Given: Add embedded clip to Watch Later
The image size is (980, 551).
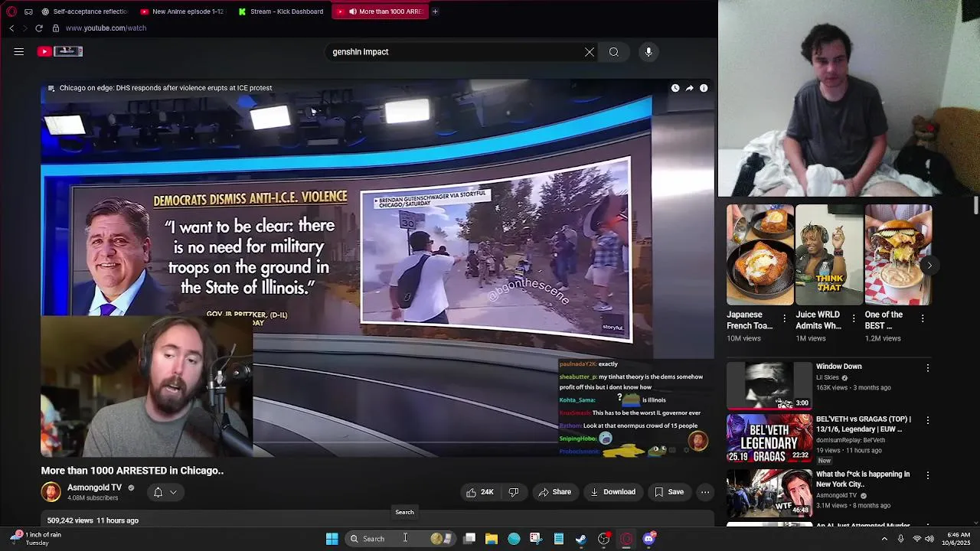Looking at the screenshot, I should click(x=675, y=88).
